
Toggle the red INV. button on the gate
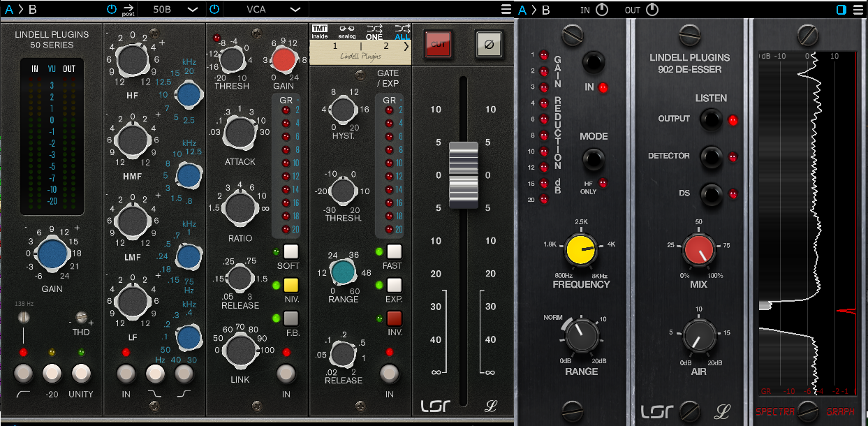395,318
